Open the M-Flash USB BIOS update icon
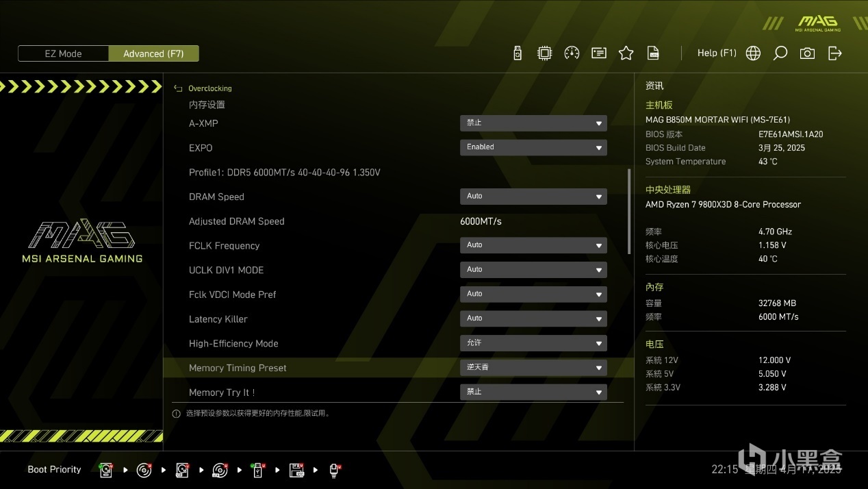This screenshot has height=489, width=868. (x=518, y=53)
